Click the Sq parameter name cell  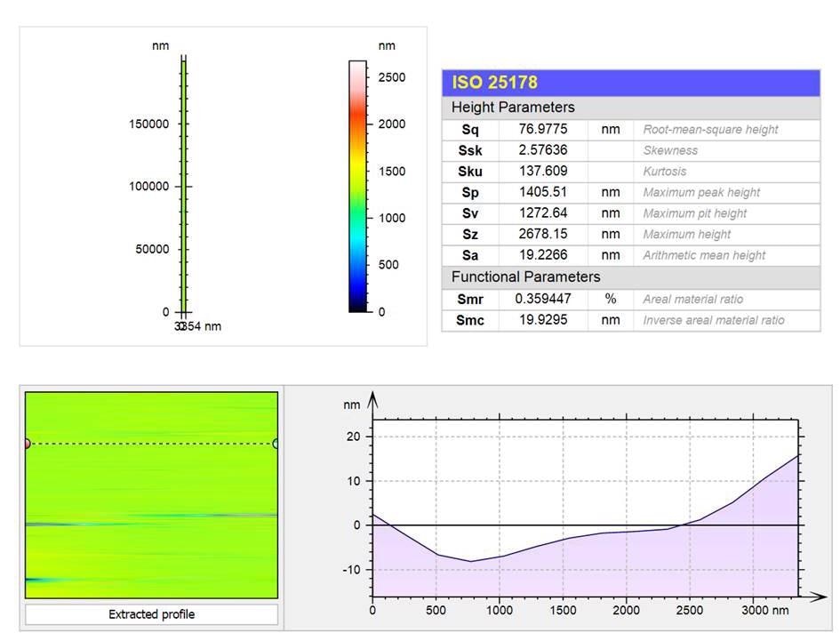[x=470, y=130]
